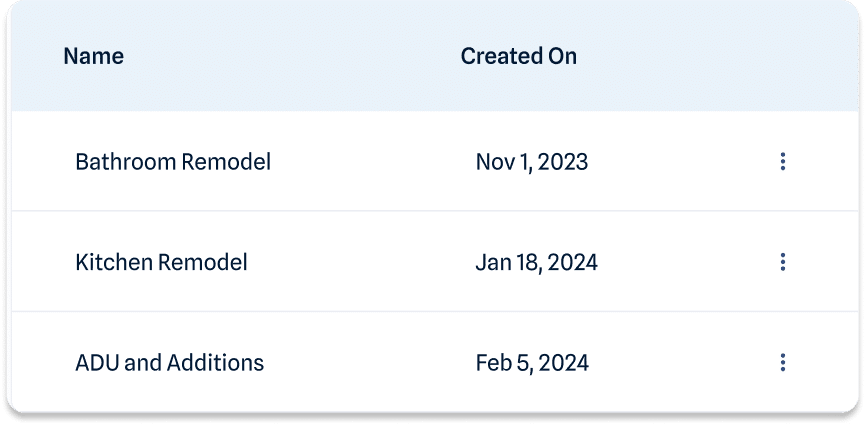Open the Kitchen Remodel entry
The width and height of the screenshot is (865, 425).
click(161, 263)
